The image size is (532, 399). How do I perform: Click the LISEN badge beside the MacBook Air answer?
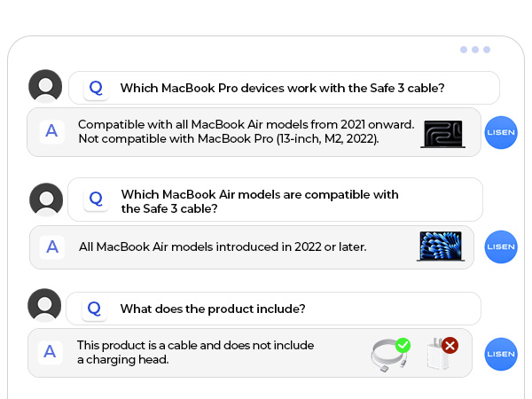coord(501,246)
